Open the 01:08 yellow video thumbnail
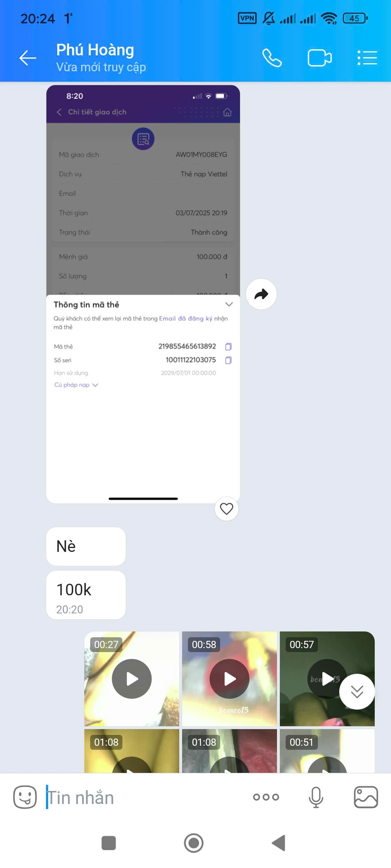Screen dimensions: 391x868 click(132, 752)
